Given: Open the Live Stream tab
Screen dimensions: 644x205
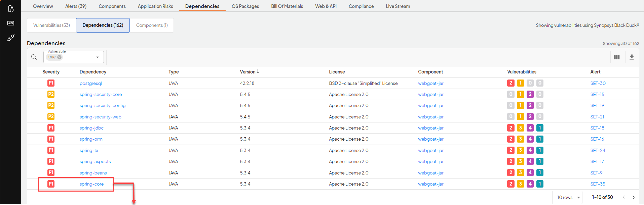Looking at the screenshot, I should click(398, 6).
